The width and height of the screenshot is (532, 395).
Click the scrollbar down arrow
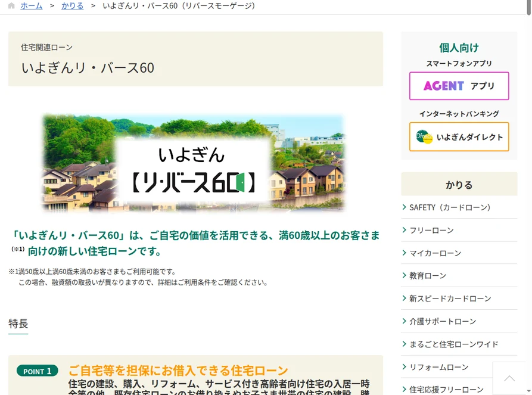(x=528, y=392)
